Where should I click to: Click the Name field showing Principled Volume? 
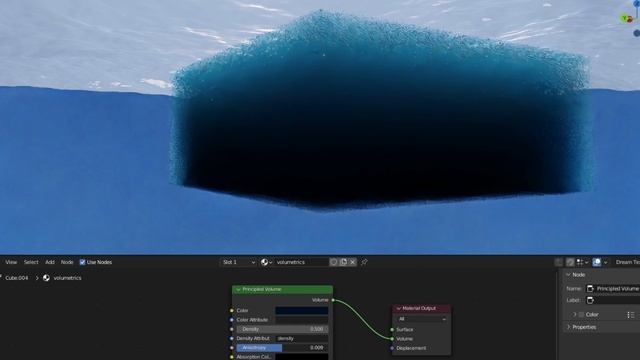tap(613, 289)
